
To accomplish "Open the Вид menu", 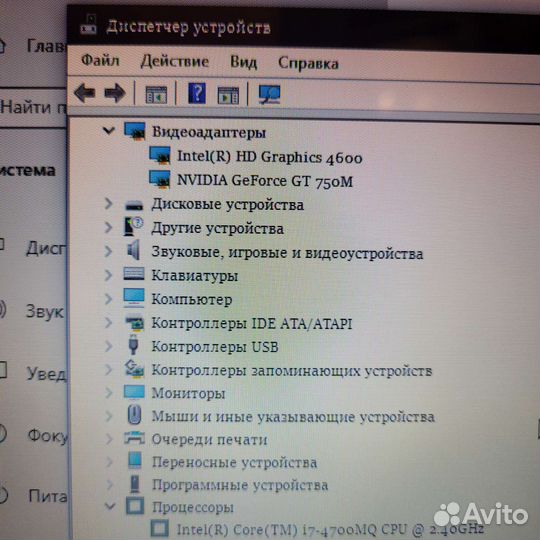I will pos(243,63).
